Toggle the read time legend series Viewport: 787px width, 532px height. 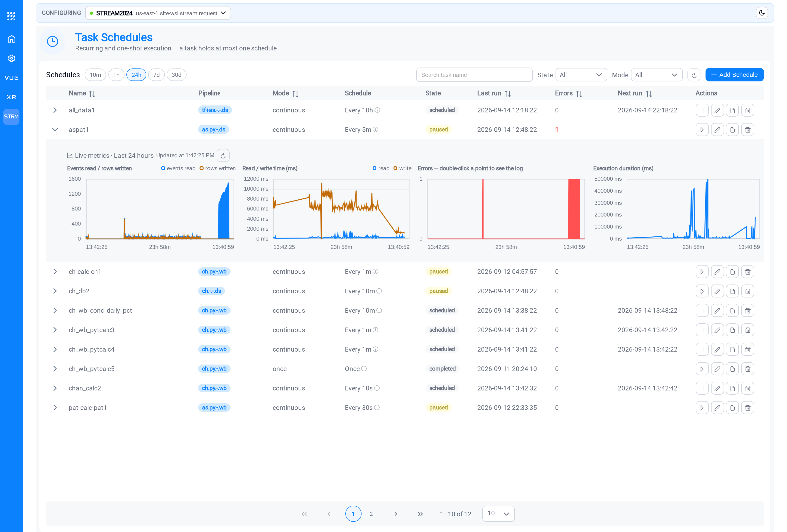point(381,168)
